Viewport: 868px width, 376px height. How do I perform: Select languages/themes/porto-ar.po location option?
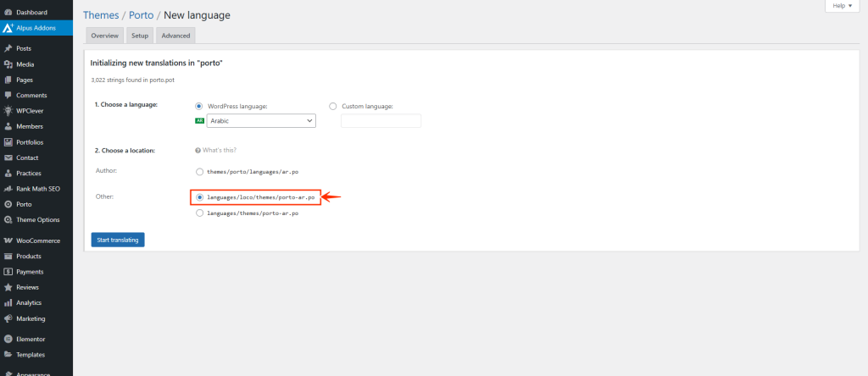click(x=199, y=213)
